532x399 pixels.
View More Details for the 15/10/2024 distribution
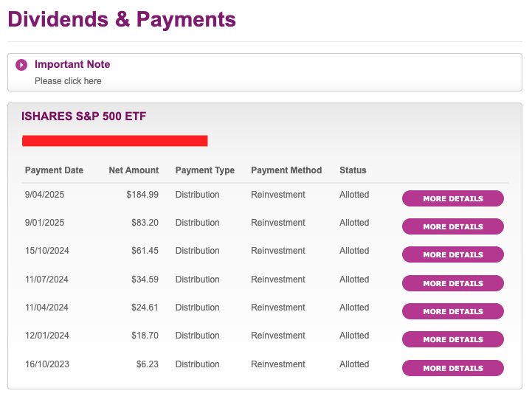pos(452,254)
